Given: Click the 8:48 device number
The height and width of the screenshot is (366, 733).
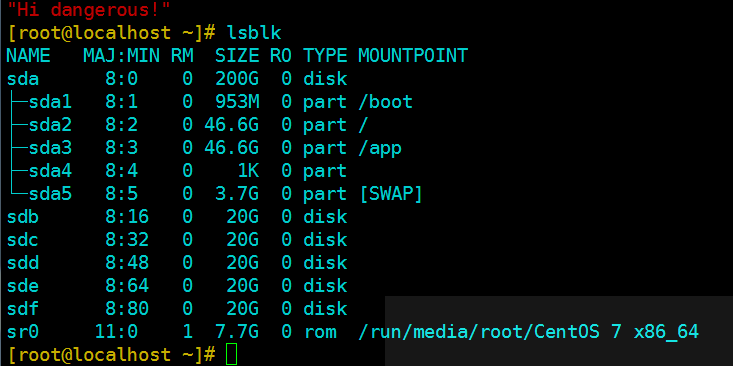Looking at the screenshot, I should 127,263.
